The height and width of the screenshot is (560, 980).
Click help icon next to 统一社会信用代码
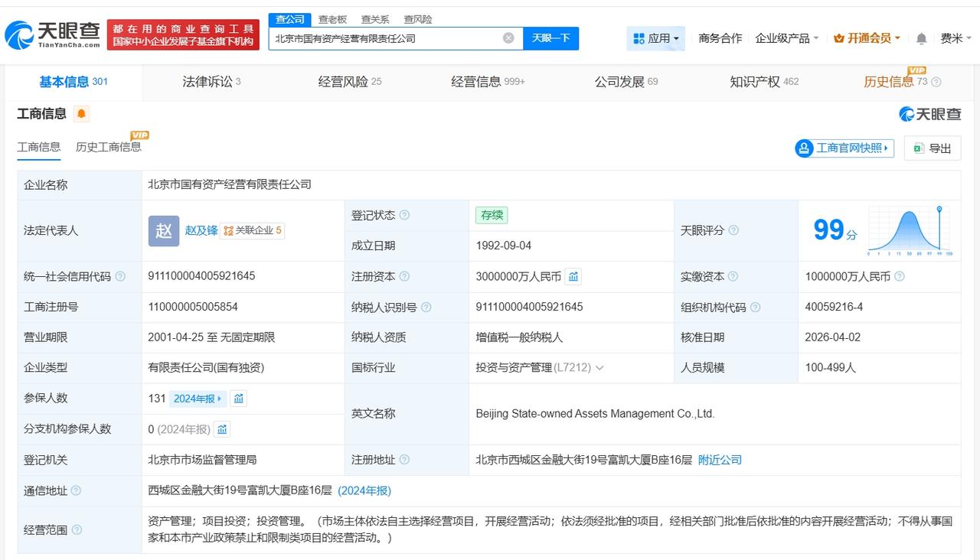tap(120, 276)
